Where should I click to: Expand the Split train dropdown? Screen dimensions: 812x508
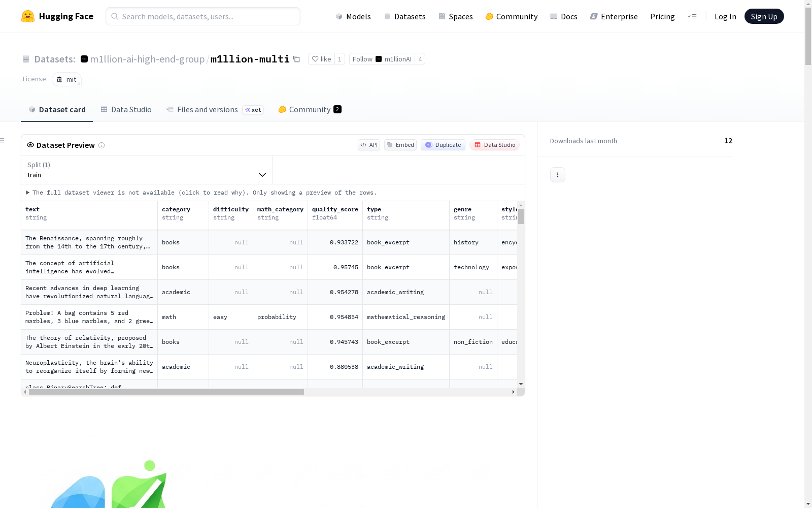coord(147,170)
